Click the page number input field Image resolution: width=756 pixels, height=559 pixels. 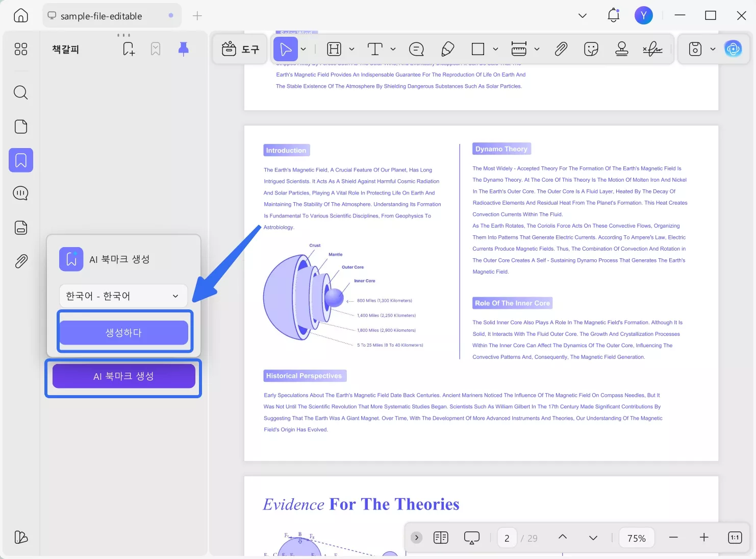click(x=507, y=538)
